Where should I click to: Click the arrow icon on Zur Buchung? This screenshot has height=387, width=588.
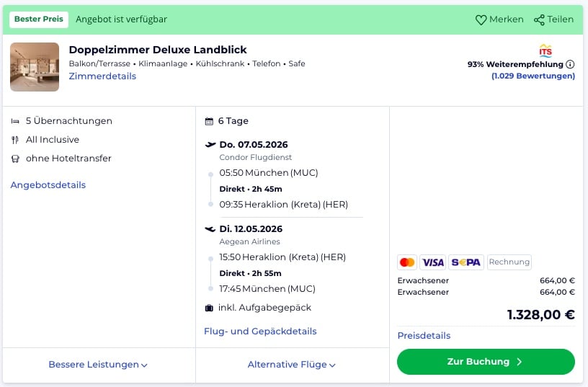[520, 362]
